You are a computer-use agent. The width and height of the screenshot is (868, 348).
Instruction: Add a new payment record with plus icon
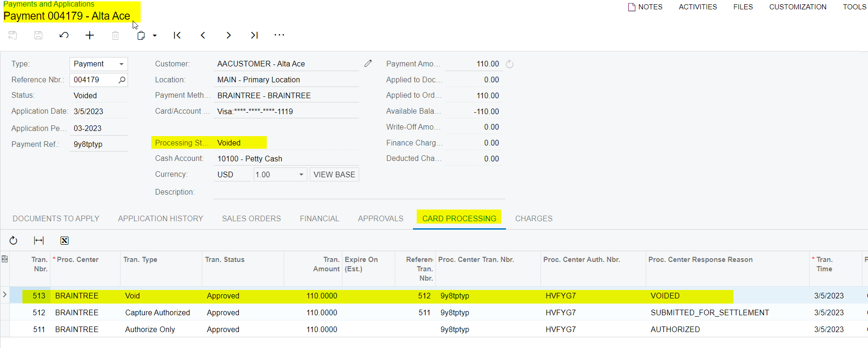pos(90,35)
